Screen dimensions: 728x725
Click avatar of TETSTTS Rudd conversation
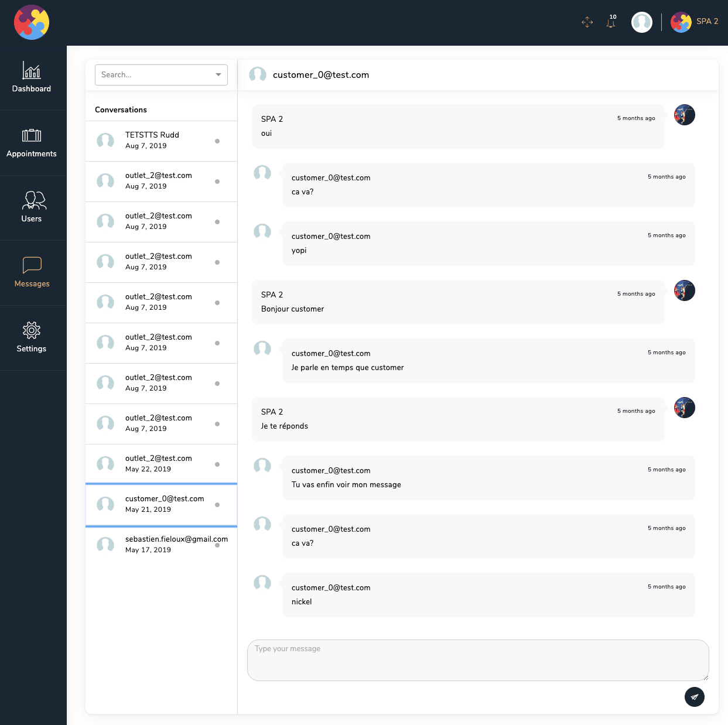click(105, 141)
